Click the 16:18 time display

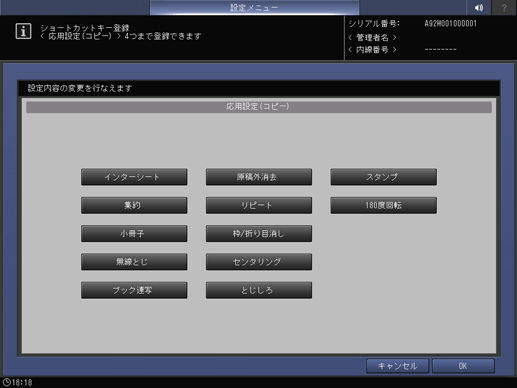[22, 382]
